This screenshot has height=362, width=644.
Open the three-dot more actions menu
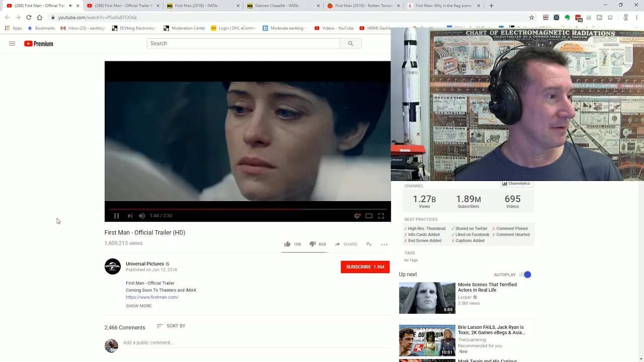point(384,244)
